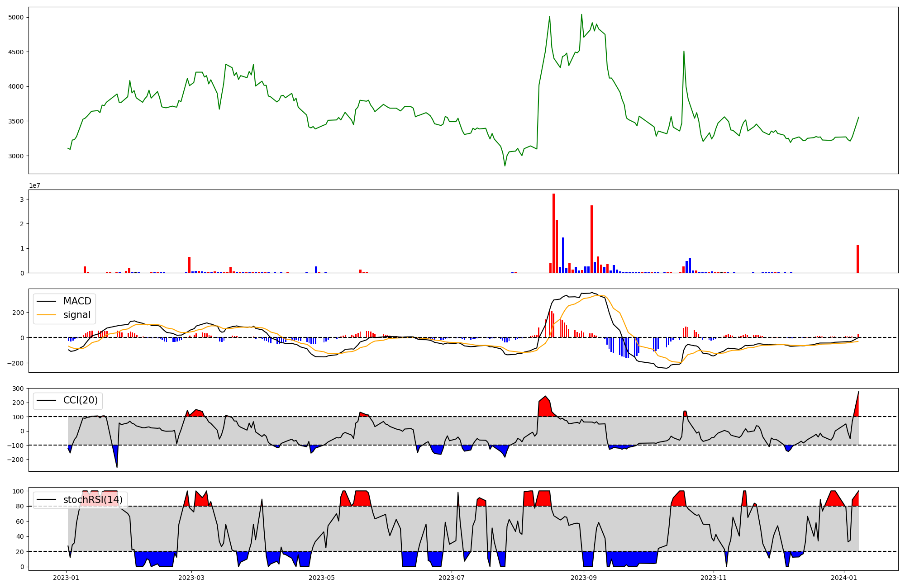Click the 2023-03 date tick label
This screenshot has height=588, width=905.
coord(191,578)
